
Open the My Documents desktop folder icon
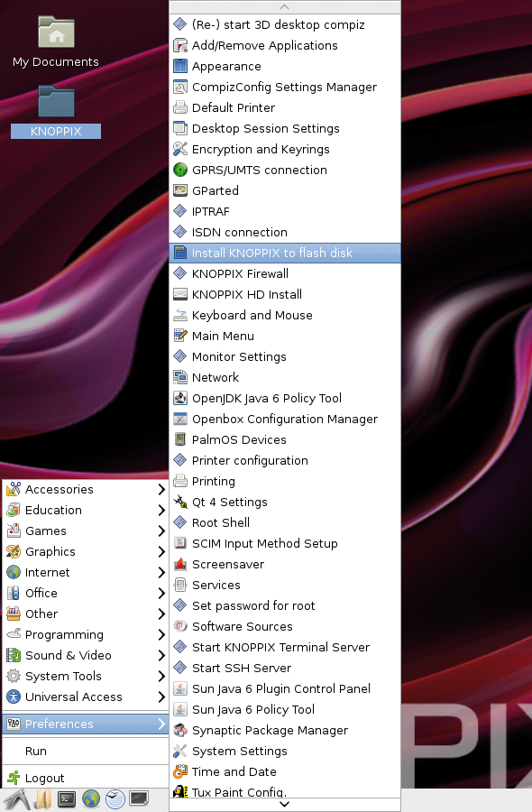point(56,32)
